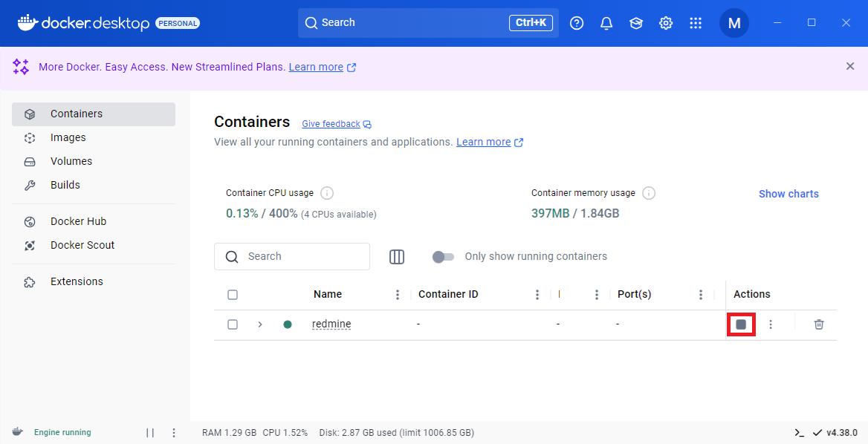This screenshot has width=868, height=444.
Task: Pause the Docker engine in status bar
Action: point(150,432)
